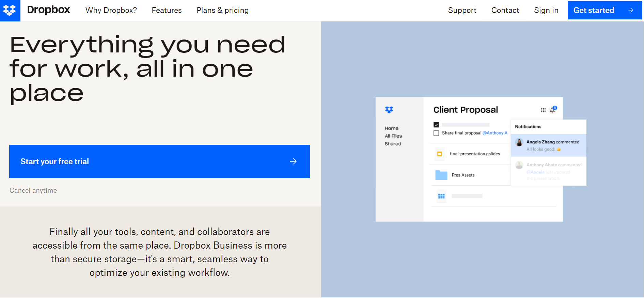Click the @Angela mention in notification

point(535,172)
